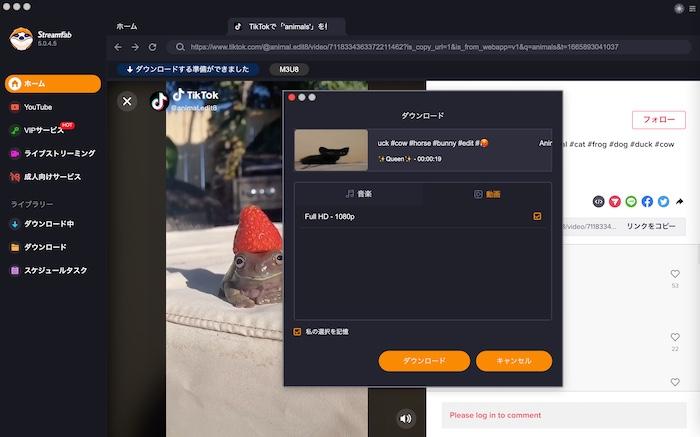The image size is (700, 437).
Task: Go back with the browser back arrow
Action: click(x=118, y=47)
